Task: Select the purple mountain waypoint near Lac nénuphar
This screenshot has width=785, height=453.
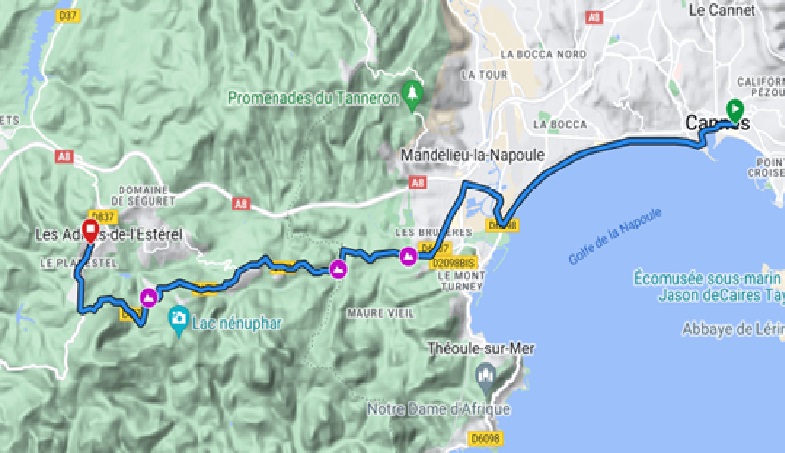Action: [149, 298]
